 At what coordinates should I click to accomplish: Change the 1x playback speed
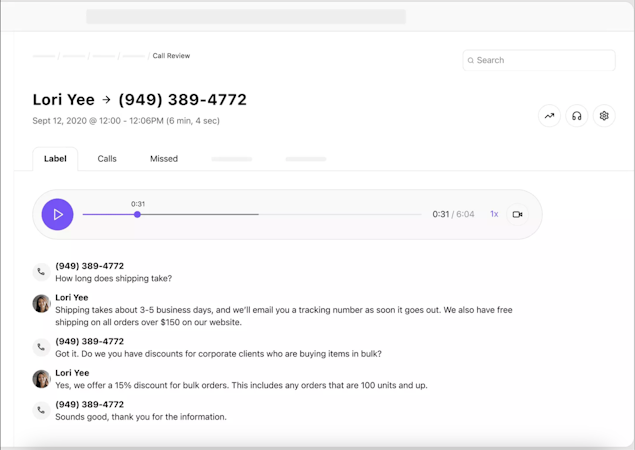tap(494, 214)
